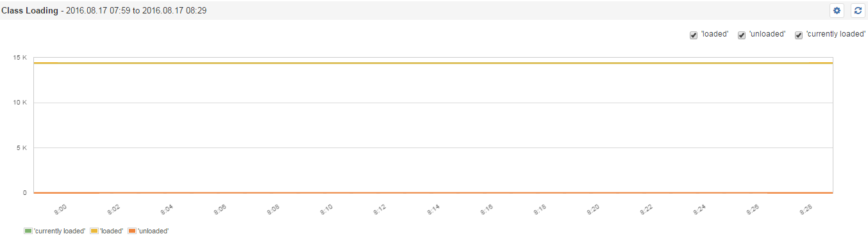The height and width of the screenshot is (243, 868).
Task: Click the 8:28 time axis label
Action: click(x=805, y=209)
